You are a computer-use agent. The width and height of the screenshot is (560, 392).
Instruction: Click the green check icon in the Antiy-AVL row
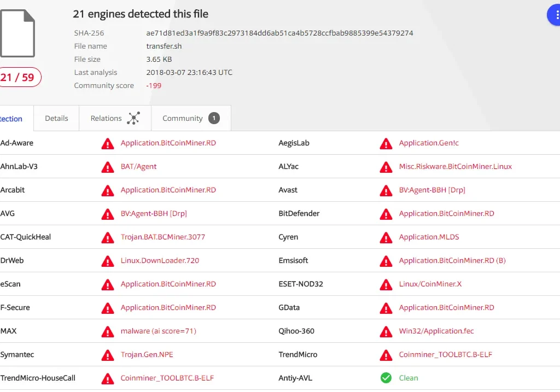coord(386,378)
